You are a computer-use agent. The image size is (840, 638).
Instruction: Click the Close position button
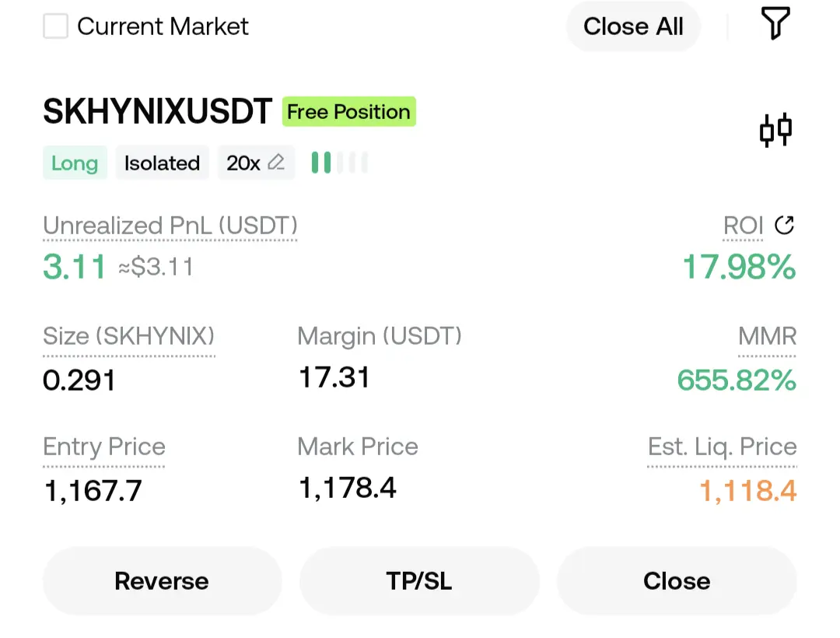pyautogui.click(x=677, y=580)
